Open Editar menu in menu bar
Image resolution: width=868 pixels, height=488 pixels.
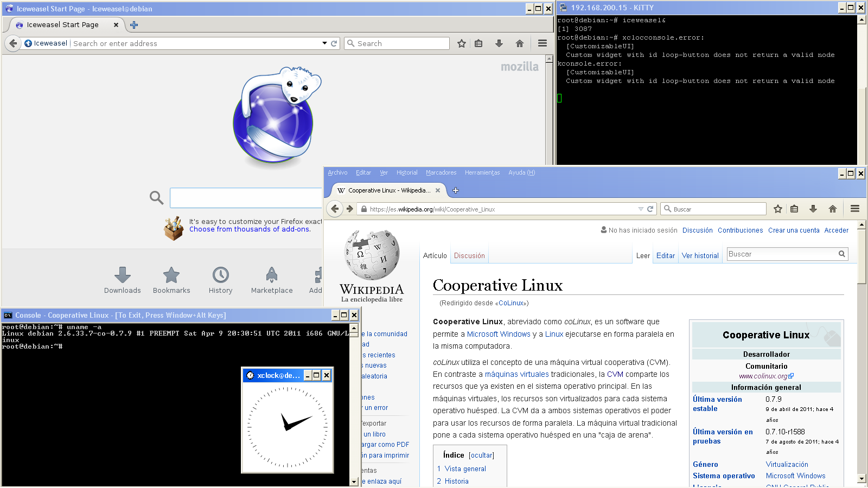pyautogui.click(x=363, y=173)
